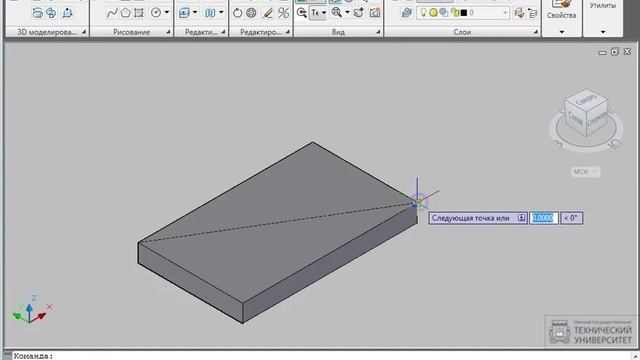Select the Polygon drawing tool
Image resolution: width=640 pixels, height=360 pixels.
point(125,13)
